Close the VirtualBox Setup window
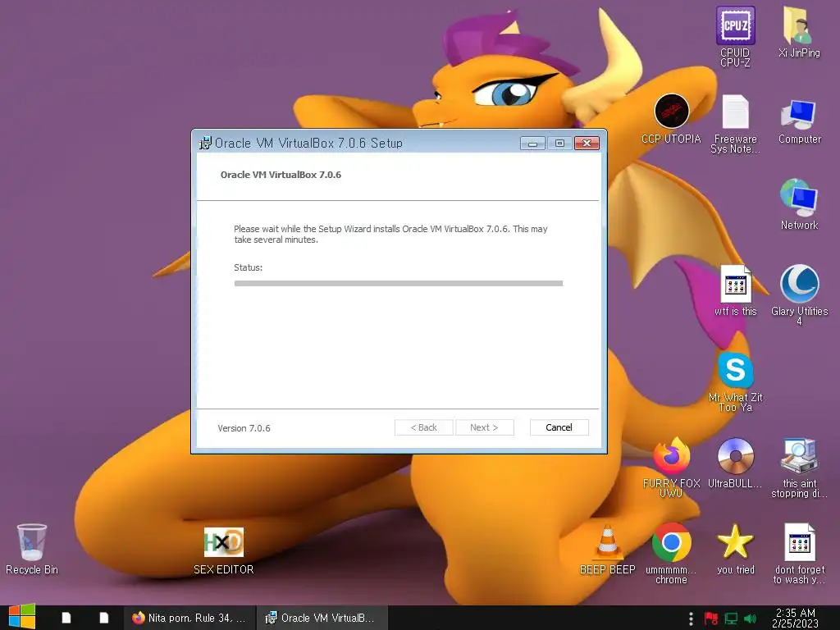 click(587, 143)
